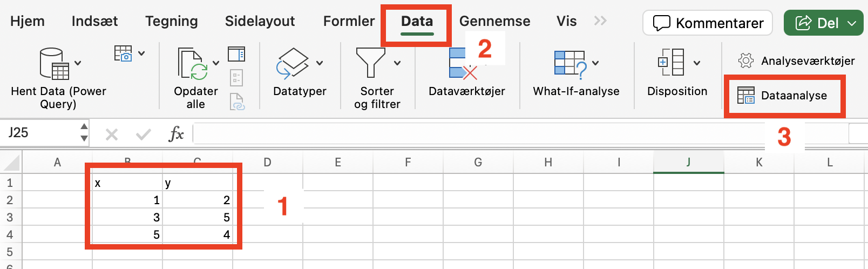The width and height of the screenshot is (868, 269).
Task: Open the Disposition outline icon
Action: 671,62
